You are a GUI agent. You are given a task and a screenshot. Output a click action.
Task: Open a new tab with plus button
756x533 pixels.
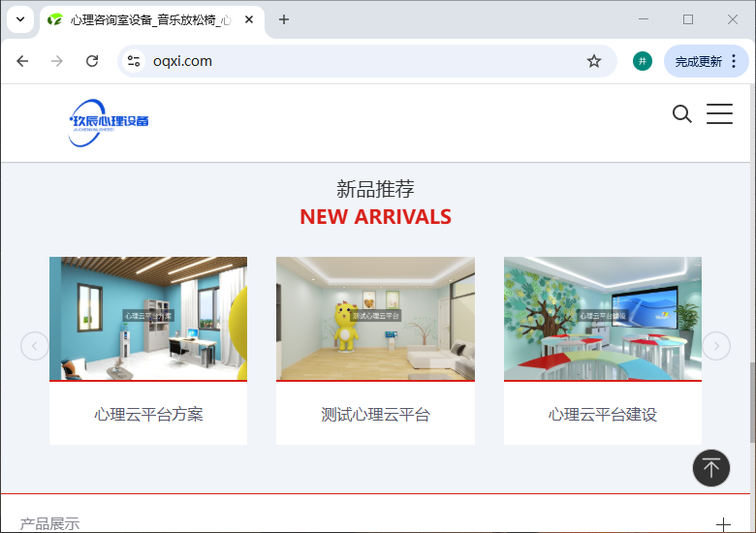[x=284, y=19]
